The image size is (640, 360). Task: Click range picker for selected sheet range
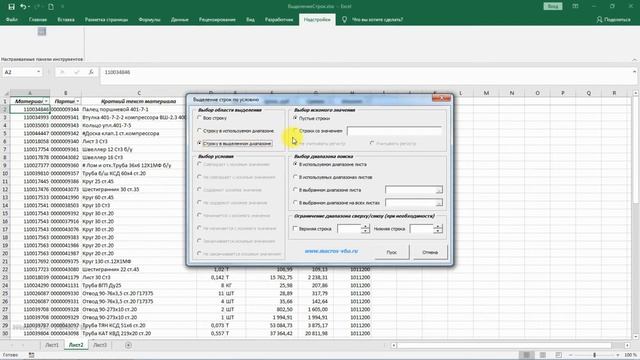click(438, 190)
